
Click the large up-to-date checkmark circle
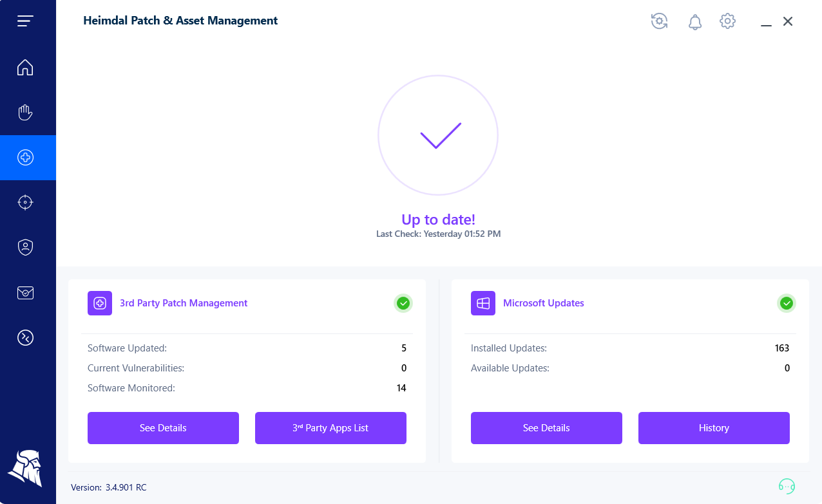[x=438, y=135]
